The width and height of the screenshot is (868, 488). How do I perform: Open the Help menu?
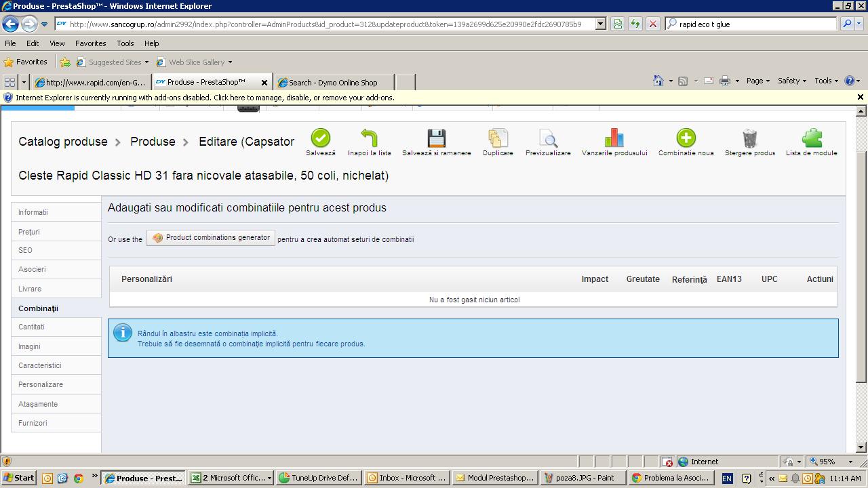pyautogui.click(x=151, y=43)
